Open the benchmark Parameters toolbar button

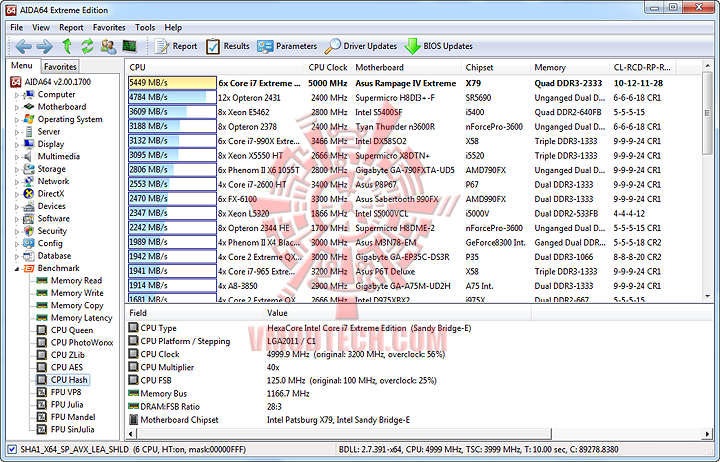[287, 46]
